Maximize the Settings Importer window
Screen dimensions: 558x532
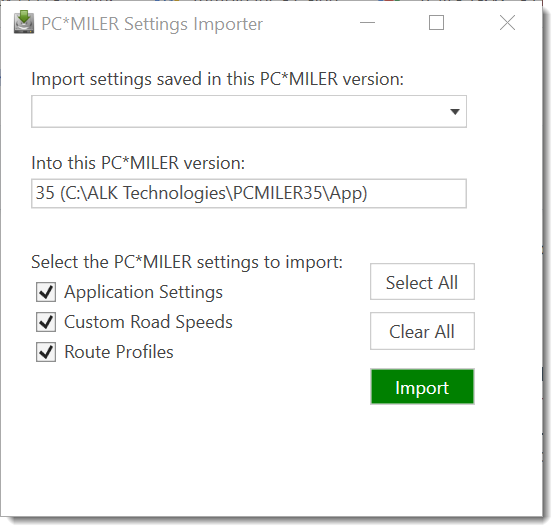click(x=436, y=23)
